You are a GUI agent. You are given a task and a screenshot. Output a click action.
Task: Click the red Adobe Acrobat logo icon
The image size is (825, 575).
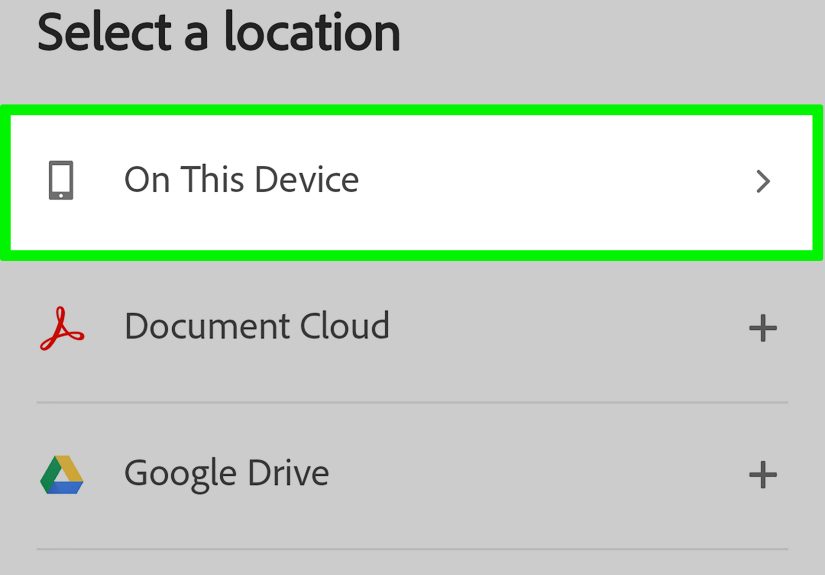click(x=62, y=328)
